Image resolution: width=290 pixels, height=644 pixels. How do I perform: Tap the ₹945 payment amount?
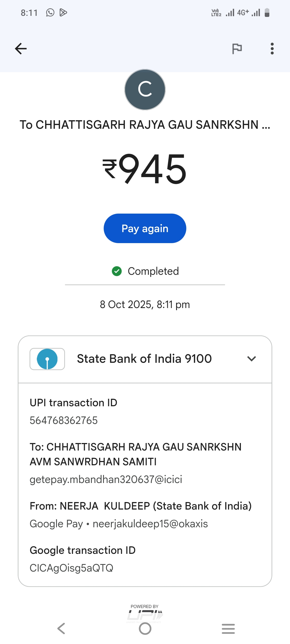145,169
